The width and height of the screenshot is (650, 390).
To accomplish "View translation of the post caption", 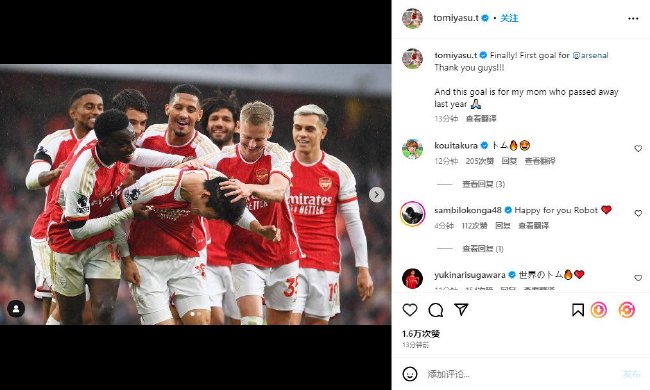I will (x=481, y=119).
